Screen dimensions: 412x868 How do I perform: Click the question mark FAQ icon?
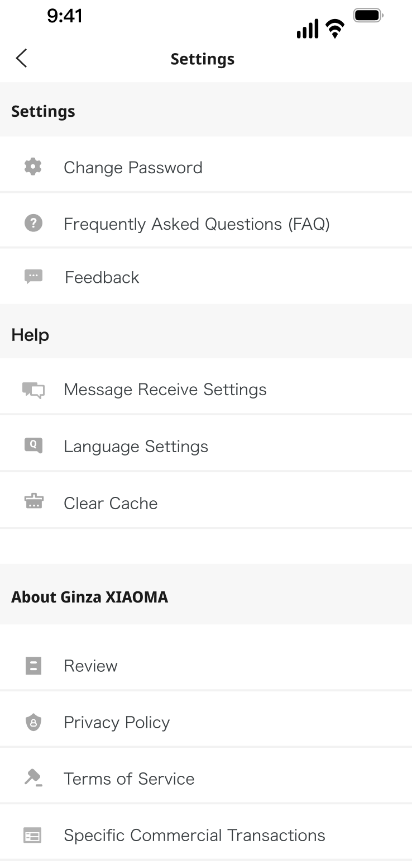tap(33, 224)
